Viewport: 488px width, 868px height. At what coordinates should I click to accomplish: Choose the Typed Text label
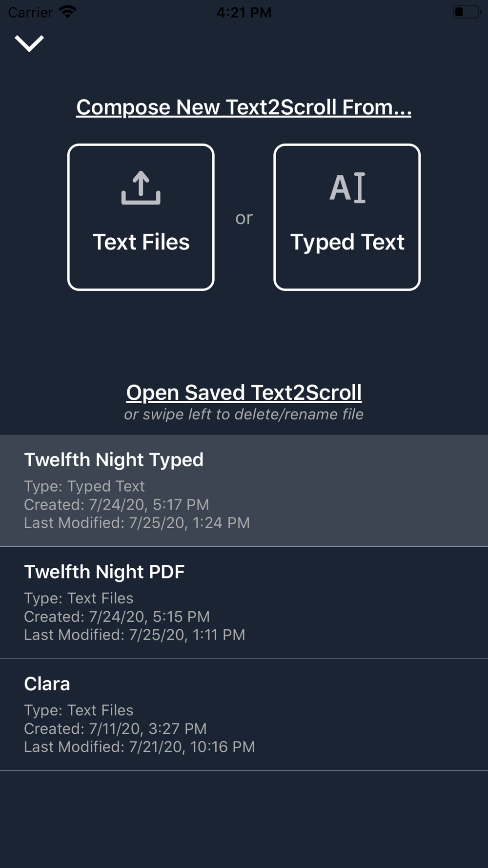coord(347,243)
